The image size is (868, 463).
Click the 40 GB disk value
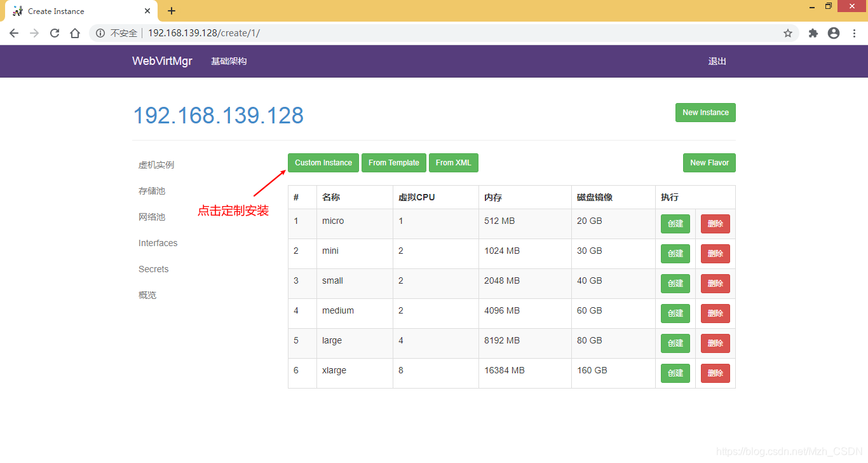click(590, 280)
